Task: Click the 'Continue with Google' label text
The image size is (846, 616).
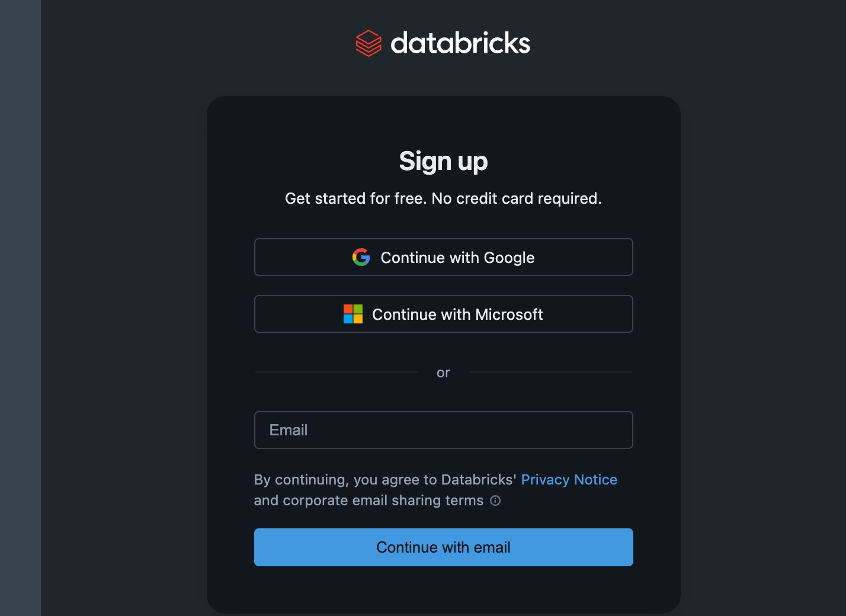Action: (457, 258)
